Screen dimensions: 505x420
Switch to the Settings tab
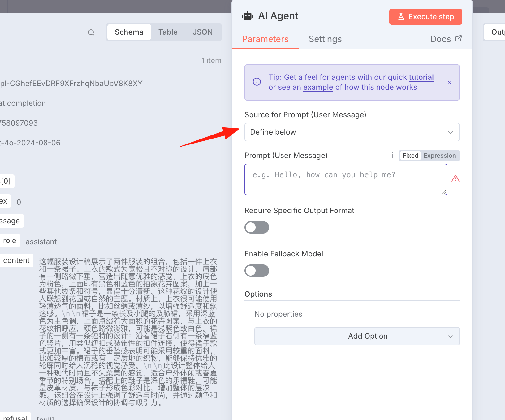(325, 39)
